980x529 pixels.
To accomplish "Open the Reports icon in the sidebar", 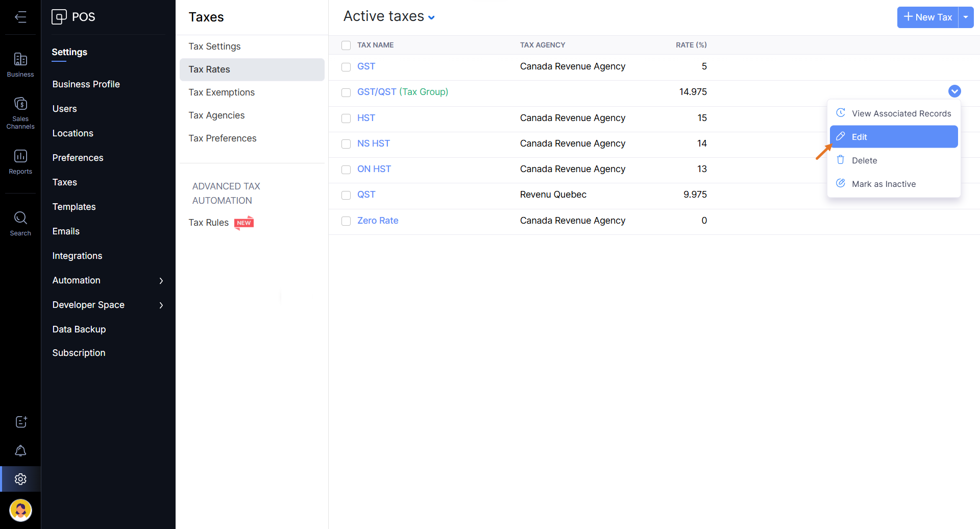I will point(20,161).
